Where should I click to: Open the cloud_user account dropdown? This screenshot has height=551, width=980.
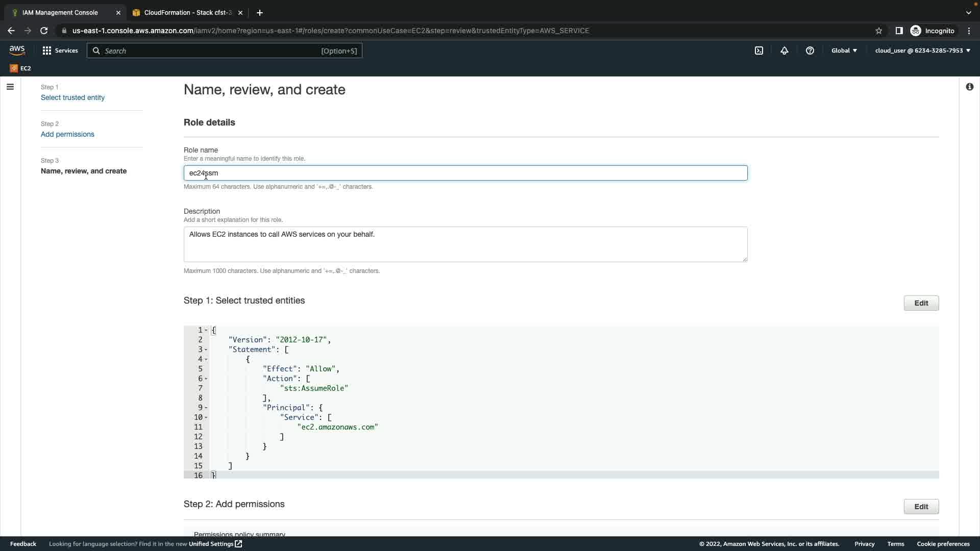pos(922,51)
